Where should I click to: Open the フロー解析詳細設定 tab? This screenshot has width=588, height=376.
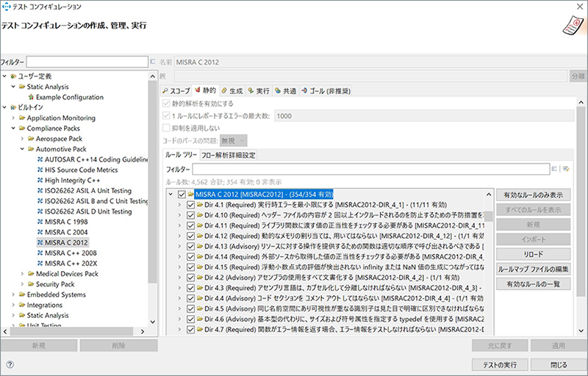(x=229, y=155)
